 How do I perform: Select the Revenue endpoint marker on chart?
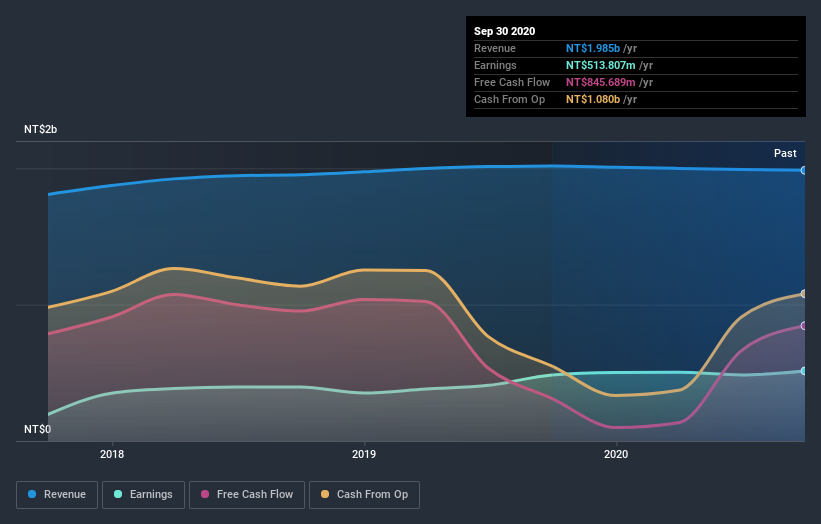coord(804,170)
